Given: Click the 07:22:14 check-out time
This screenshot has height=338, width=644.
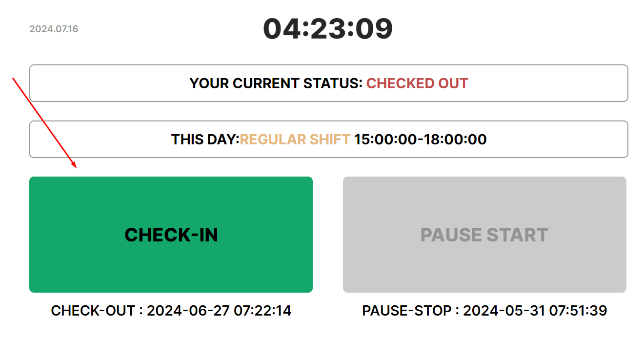Looking at the screenshot, I should click(262, 311).
